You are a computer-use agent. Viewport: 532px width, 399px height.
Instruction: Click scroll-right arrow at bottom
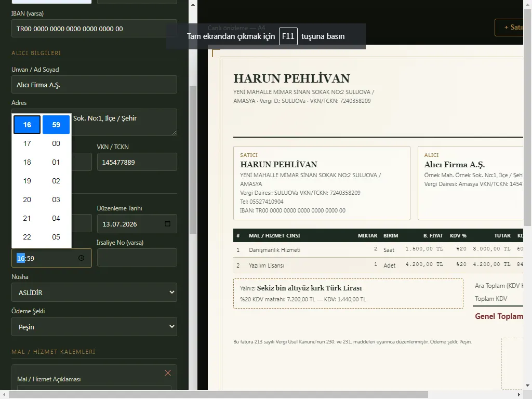pos(519,395)
